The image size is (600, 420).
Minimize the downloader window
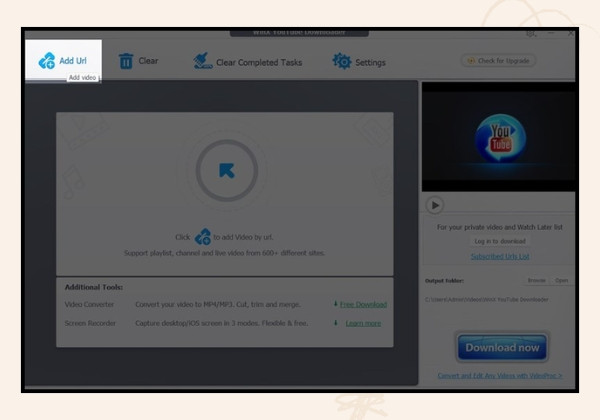point(551,33)
